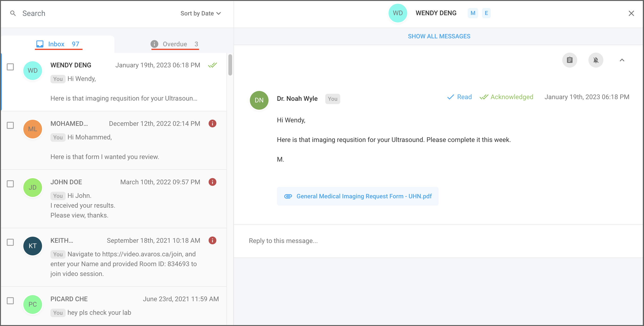Click SHOW ALL MESSAGES
Image resolution: width=644 pixels, height=326 pixels.
(439, 36)
